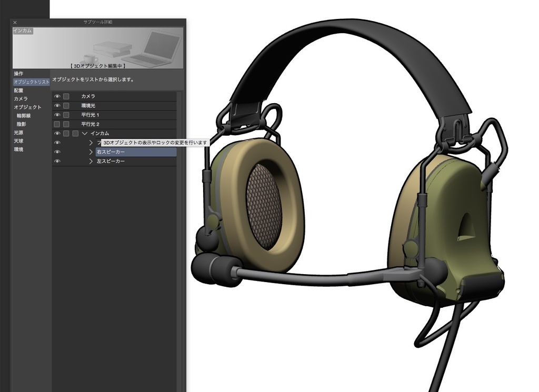Open the 天球 category
The width and height of the screenshot is (539, 392).
pyautogui.click(x=18, y=141)
